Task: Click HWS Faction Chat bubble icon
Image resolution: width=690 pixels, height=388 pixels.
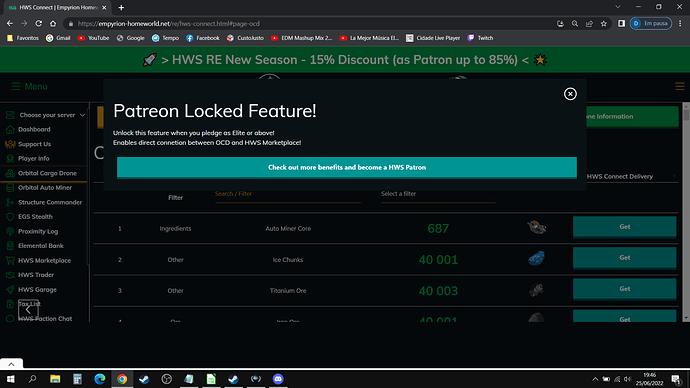Action: pos(10,318)
